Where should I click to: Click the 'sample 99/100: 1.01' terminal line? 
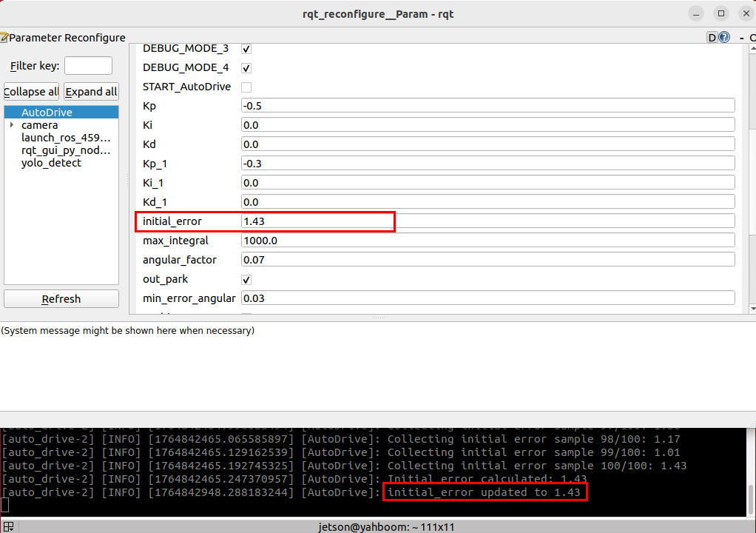point(340,452)
